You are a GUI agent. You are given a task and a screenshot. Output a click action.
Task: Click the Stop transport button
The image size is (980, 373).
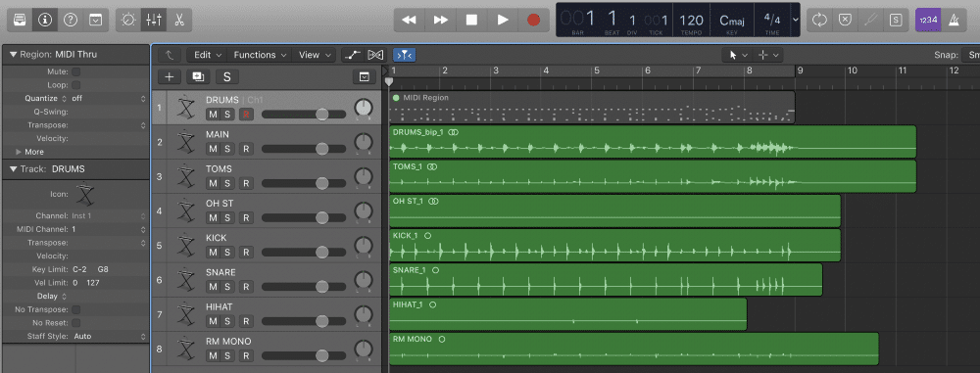(x=472, y=20)
